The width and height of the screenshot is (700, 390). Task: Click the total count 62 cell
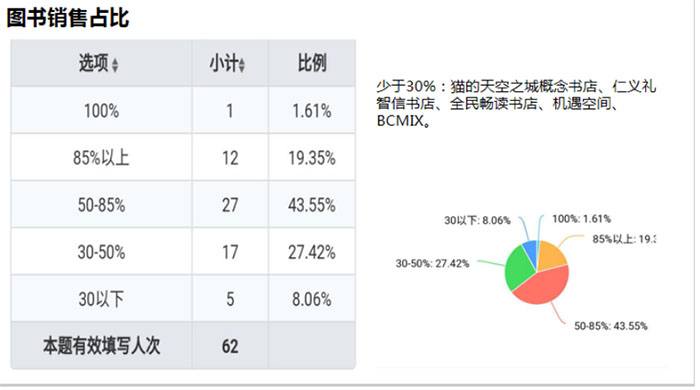click(230, 346)
